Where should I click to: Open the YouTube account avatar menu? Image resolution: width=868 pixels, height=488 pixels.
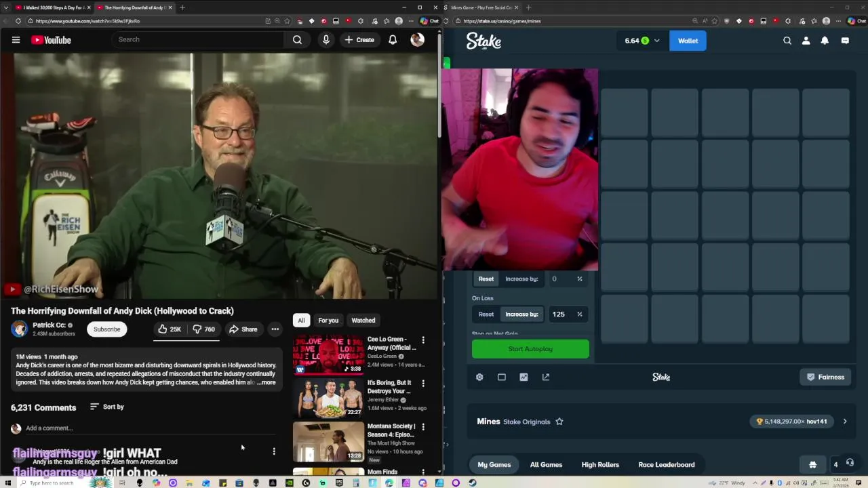click(417, 40)
